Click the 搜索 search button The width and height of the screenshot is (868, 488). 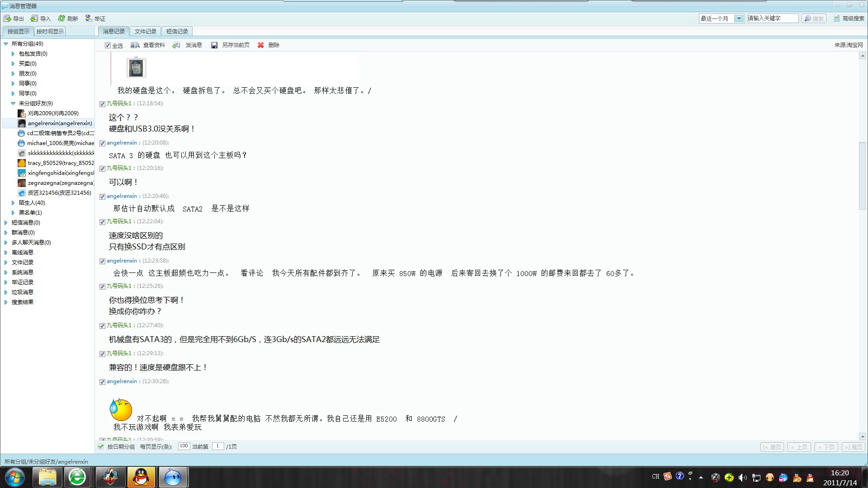tap(814, 19)
